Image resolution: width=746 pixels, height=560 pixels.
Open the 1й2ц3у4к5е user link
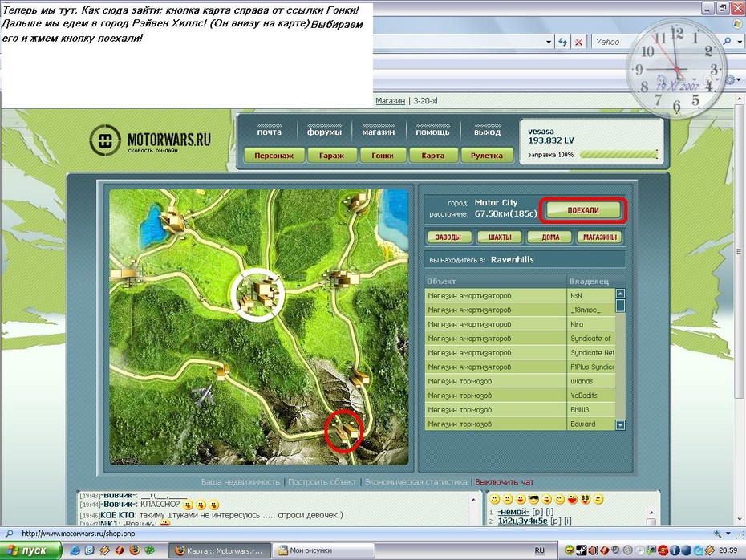522,521
